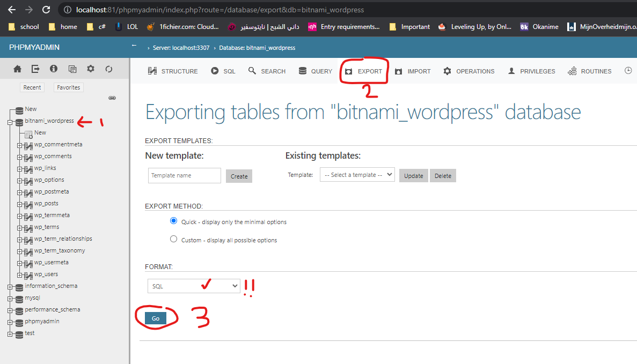Click the wp_posts table icon
637x364 pixels.
point(28,205)
